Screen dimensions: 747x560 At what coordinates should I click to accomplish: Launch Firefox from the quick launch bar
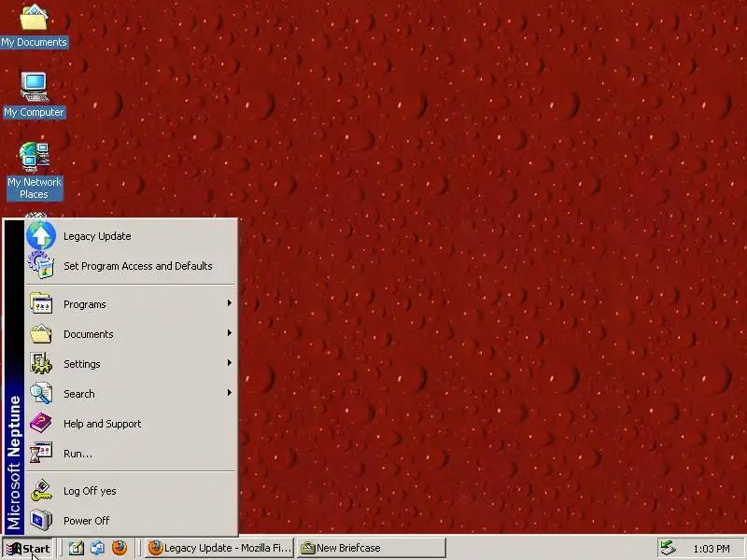pyautogui.click(x=120, y=548)
